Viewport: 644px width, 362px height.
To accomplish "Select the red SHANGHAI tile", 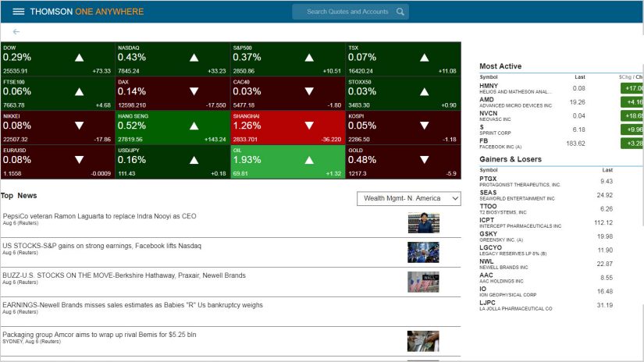I will (288, 127).
